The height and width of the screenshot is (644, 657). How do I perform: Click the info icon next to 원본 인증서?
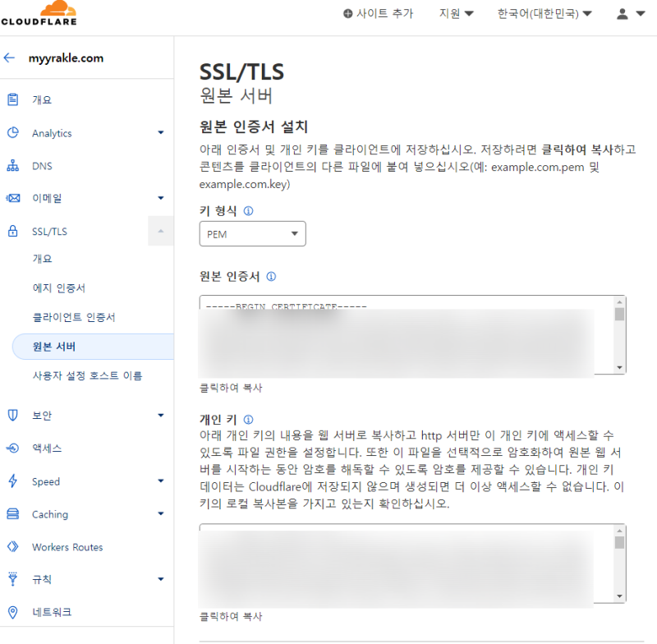[x=271, y=277]
